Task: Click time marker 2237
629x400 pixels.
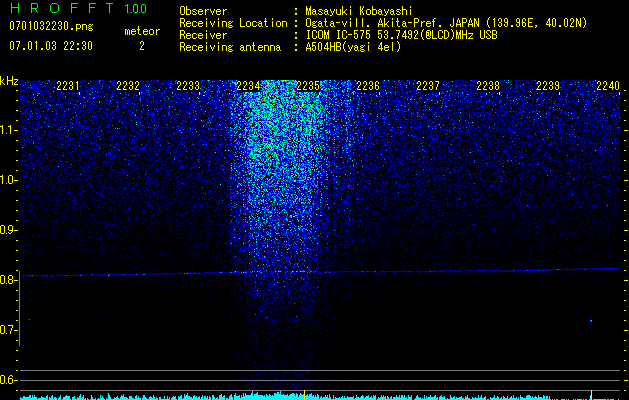Action: pos(428,86)
